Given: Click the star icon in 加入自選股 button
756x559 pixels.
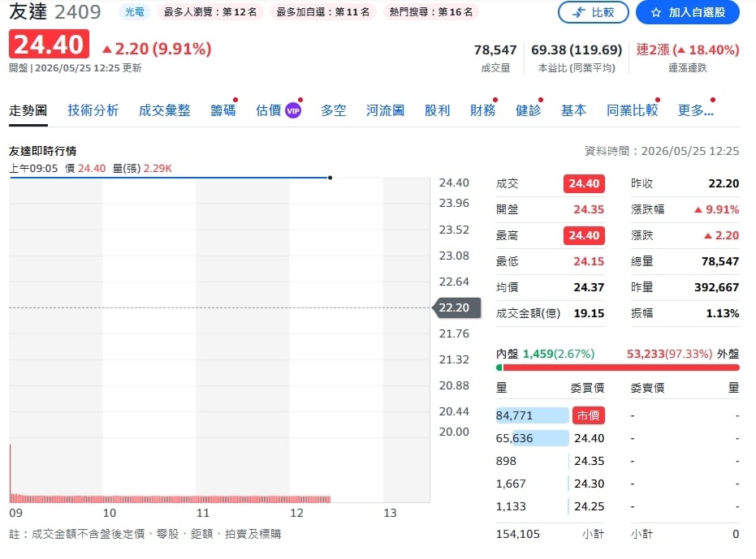Looking at the screenshot, I should point(656,12).
